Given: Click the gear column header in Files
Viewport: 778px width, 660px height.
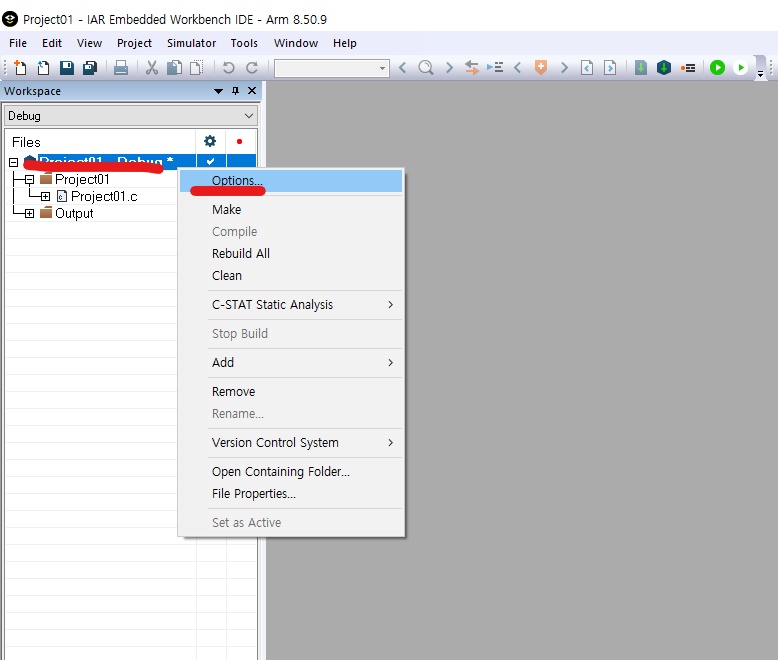Looking at the screenshot, I should [x=210, y=141].
